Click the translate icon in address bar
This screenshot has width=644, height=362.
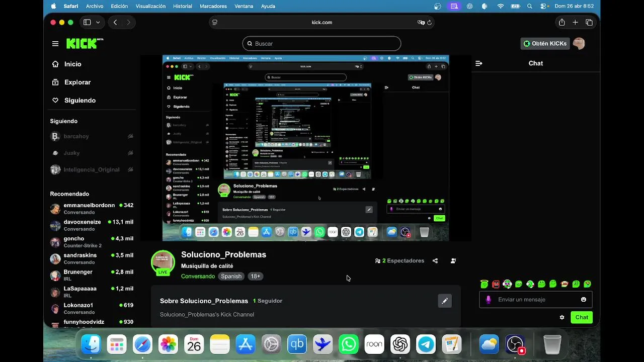click(x=421, y=22)
